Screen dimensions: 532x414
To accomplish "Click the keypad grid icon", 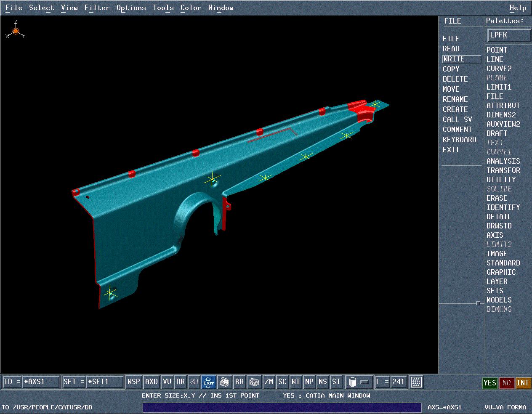I will tap(416, 382).
